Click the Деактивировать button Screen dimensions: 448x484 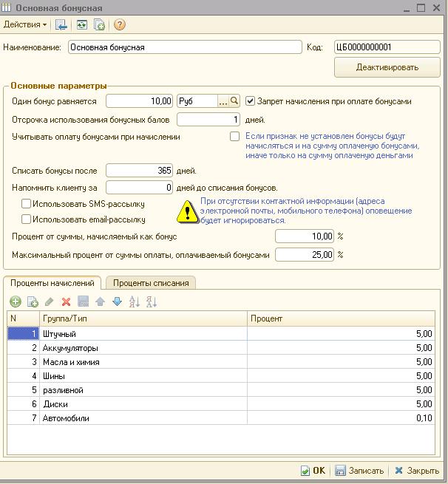387,67
